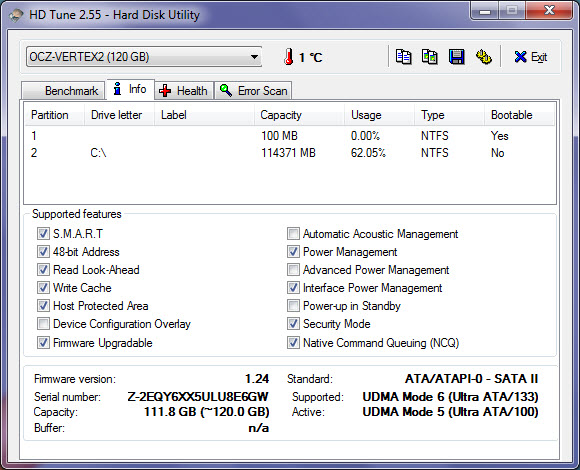Click the red cross Health tab icon
The width and height of the screenshot is (580, 470).
tap(165, 91)
